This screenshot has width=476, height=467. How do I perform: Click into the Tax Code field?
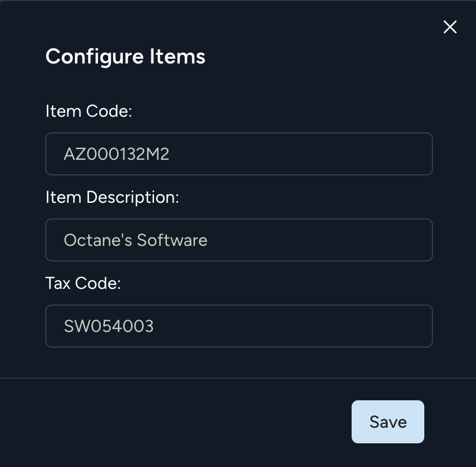(239, 326)
